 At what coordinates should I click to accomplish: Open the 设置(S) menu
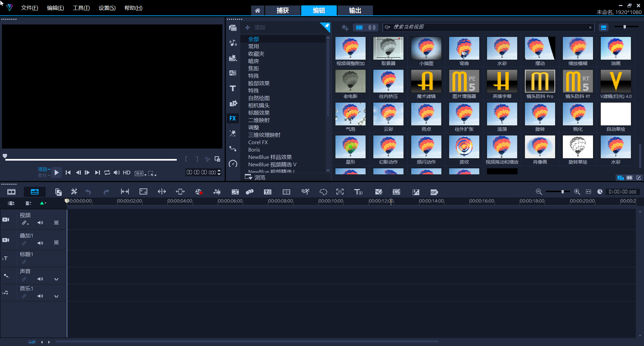(107, 8)
